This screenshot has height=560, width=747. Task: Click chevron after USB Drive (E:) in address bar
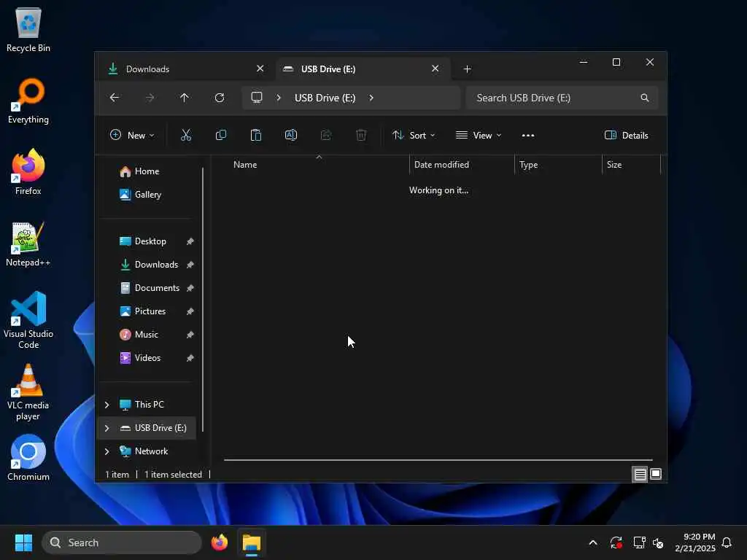pyautogui.click(x=371, y=98)
